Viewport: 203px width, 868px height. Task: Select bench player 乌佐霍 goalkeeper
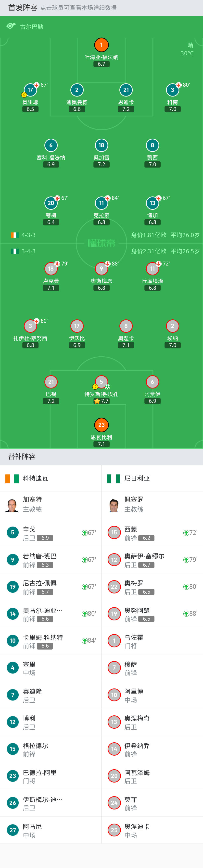152,640
